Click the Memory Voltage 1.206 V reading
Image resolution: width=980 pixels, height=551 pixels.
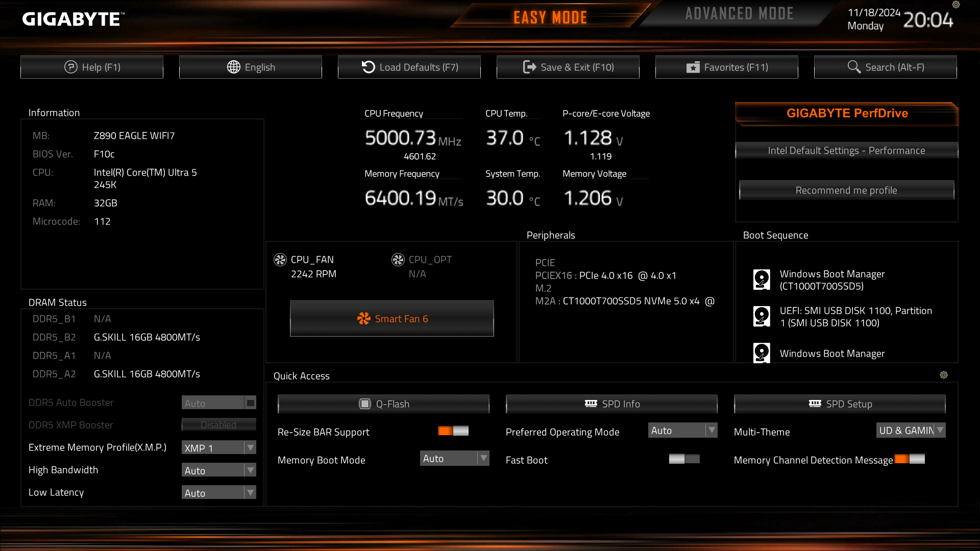(x=593, y=198)
